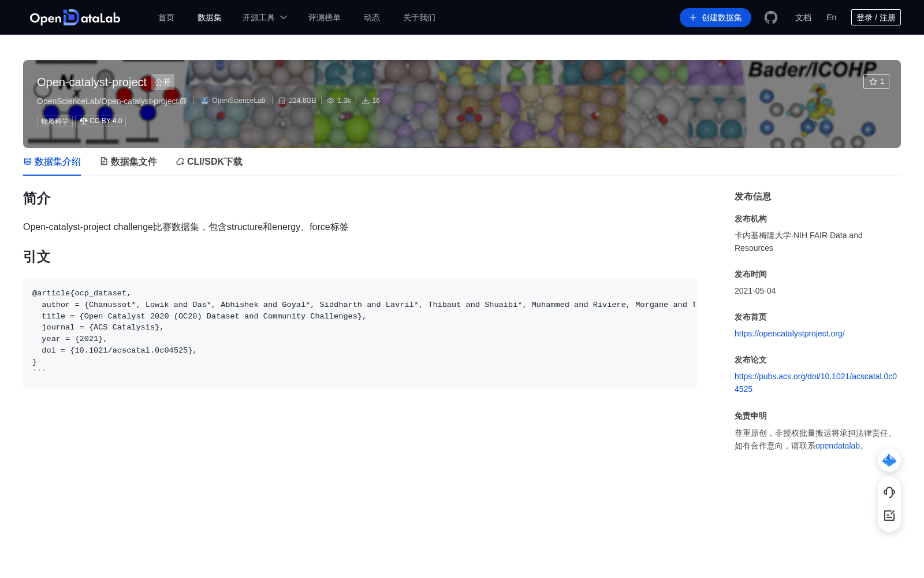Click the 224.6GB dataset size icon
Viewport: 924px width, 578px height.
coord(282,101)
